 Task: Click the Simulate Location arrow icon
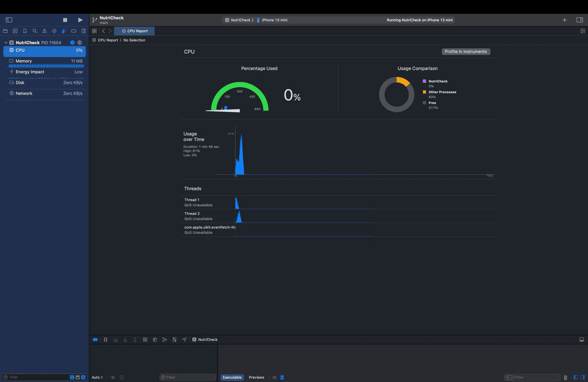click(x=184, y=340)
